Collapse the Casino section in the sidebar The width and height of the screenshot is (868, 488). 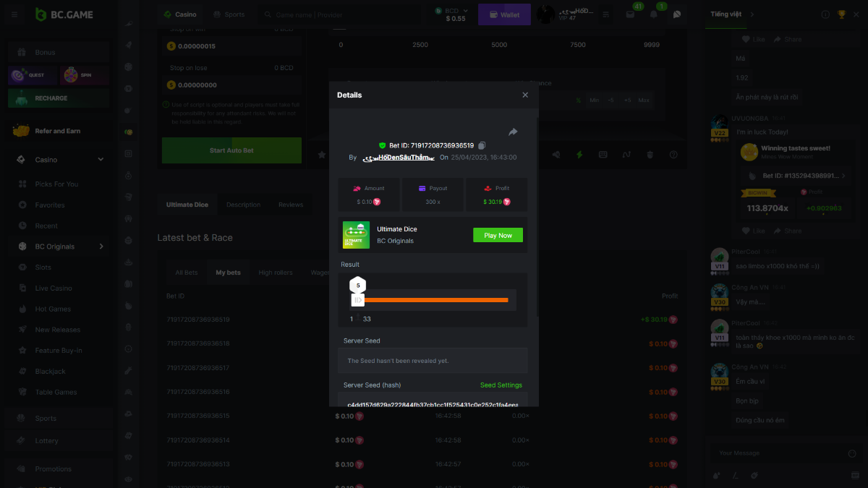click(101, 160)
